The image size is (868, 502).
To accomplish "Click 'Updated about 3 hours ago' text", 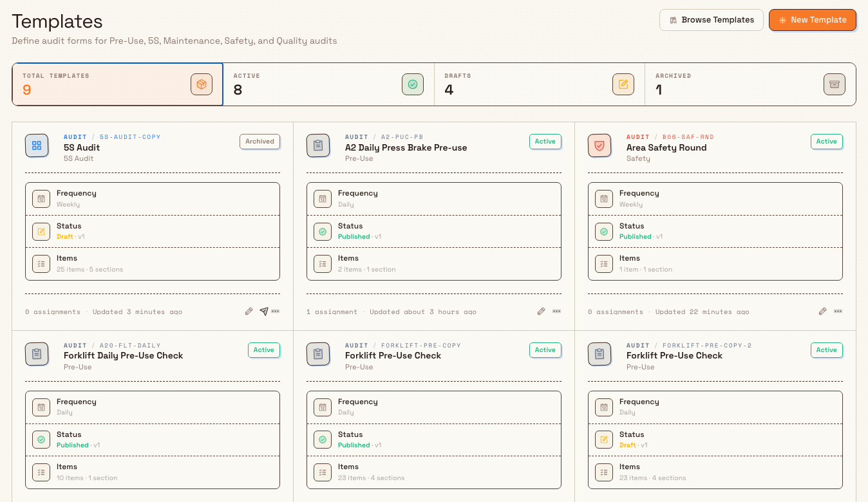I will [423, 312].
